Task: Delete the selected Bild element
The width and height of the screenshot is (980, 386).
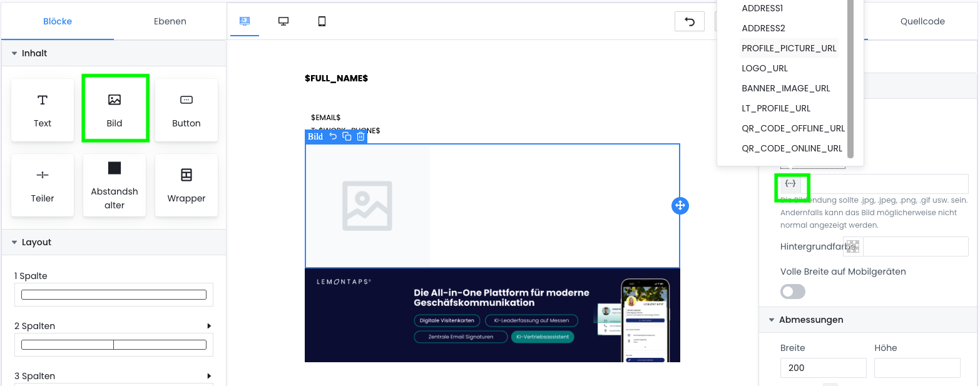Action: (x=360, y=136)
